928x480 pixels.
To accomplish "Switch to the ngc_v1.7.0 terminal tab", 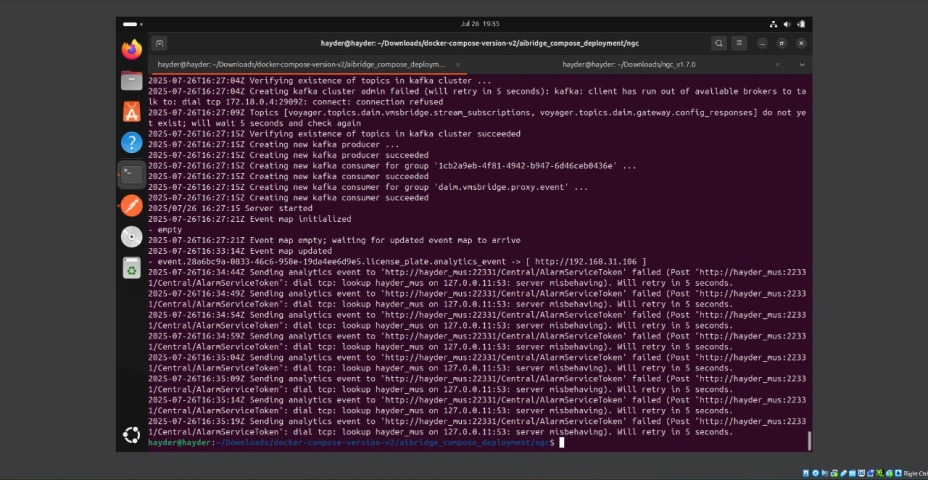I will click(x=628, y=64).
